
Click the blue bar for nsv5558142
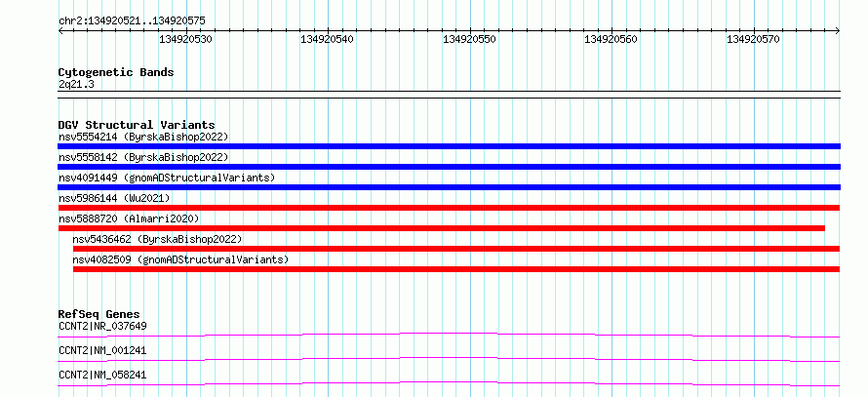449,167
